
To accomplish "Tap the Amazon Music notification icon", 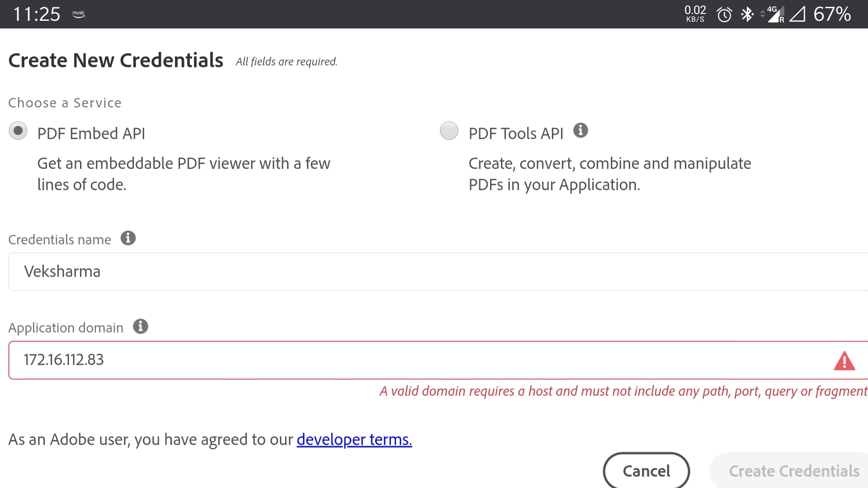I will click(x=79, y=14).
